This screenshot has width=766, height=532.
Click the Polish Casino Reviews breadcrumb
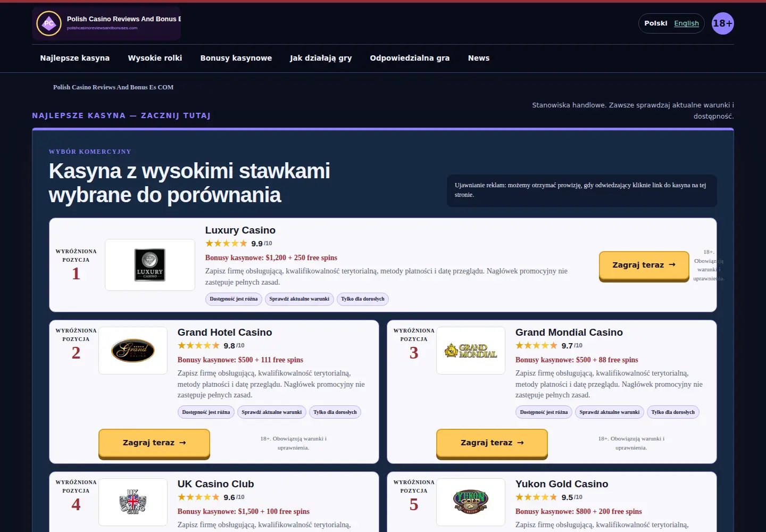113,87
